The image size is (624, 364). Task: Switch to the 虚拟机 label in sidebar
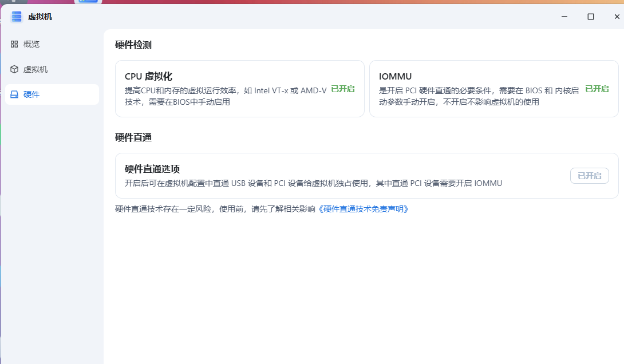35,69
